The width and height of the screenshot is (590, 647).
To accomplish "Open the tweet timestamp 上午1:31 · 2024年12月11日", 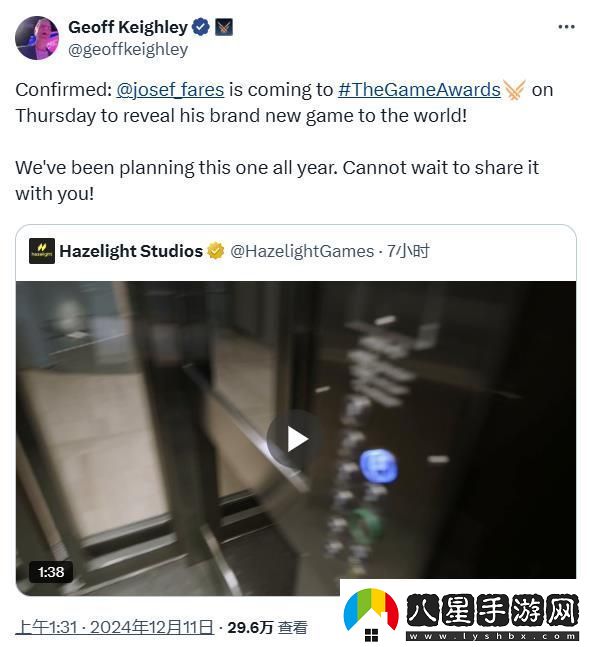I will (x=115, y=628).
